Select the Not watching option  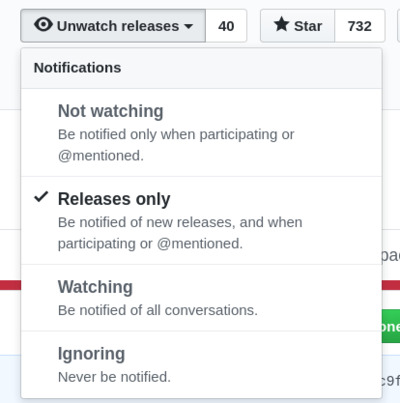click(x=201, y=132)
